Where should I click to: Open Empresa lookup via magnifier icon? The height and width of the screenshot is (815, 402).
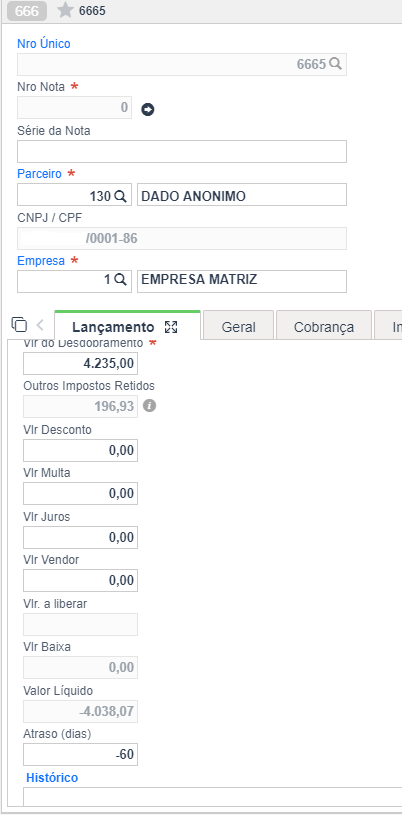click(120, 280)
